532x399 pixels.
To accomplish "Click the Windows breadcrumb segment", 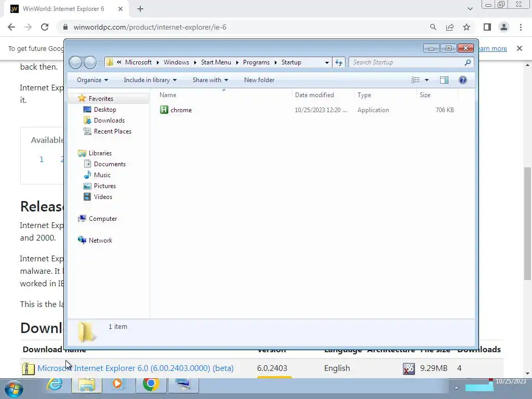I will [176, 62].
